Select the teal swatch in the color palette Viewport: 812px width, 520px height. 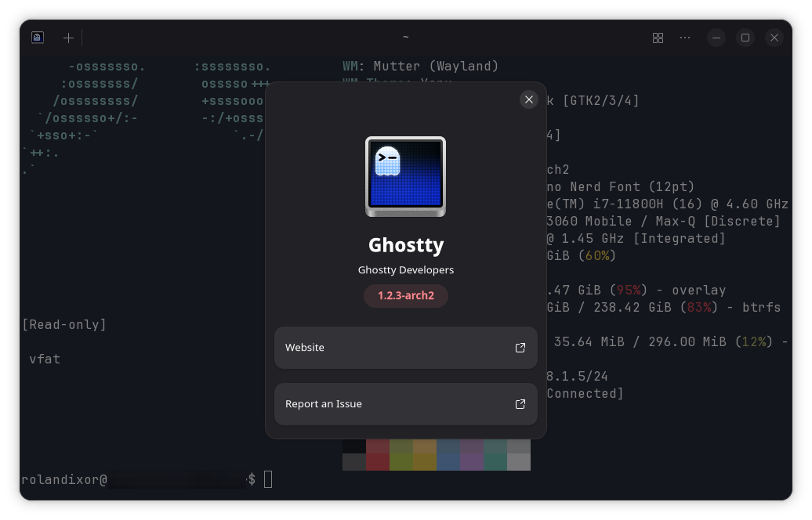pyautogui.click(x=495, y=462)
